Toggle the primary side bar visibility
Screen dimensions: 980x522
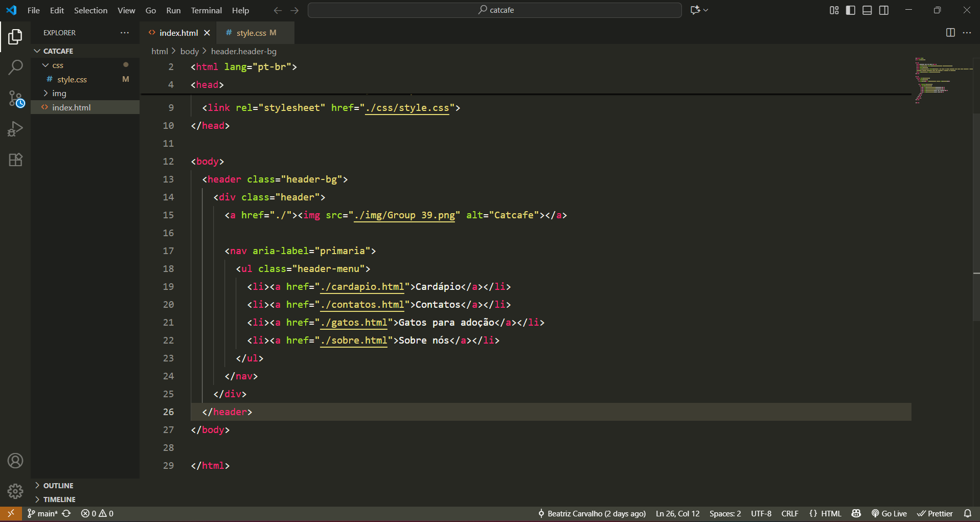pos(851,10)
